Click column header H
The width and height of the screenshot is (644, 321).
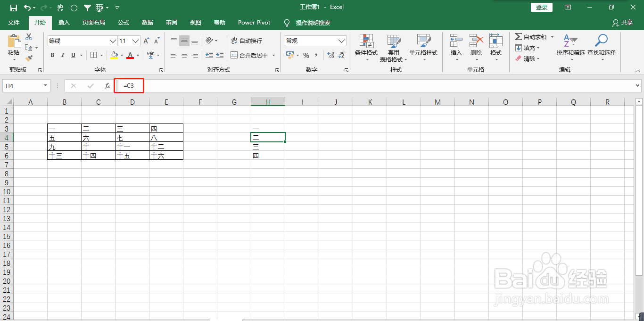[268, 102]
